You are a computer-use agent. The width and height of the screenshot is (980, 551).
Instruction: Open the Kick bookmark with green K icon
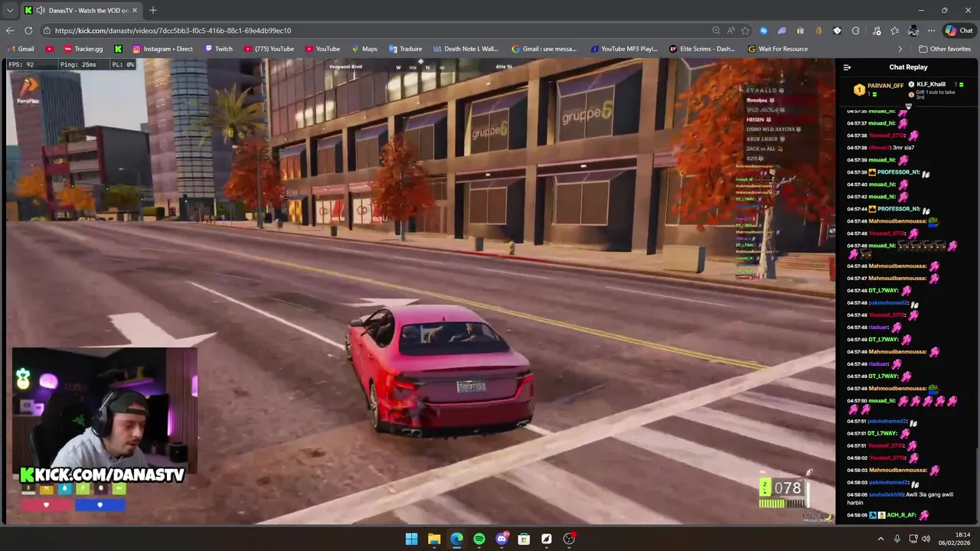pos(118,49)
